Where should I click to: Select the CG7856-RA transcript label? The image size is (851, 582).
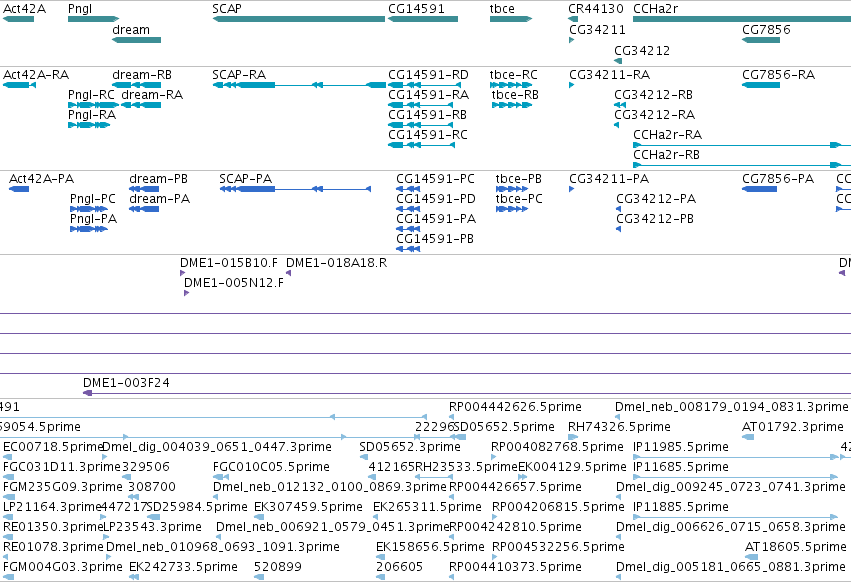click(778, 74)
